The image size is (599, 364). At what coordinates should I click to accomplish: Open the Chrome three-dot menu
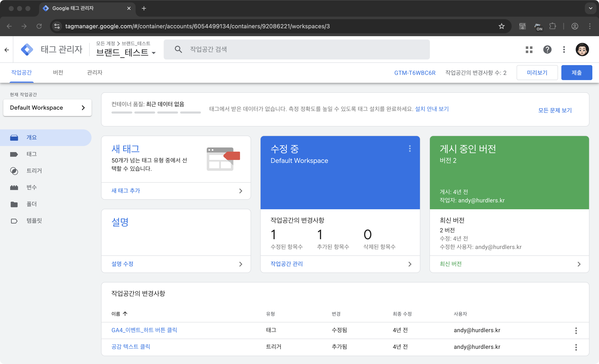click(x=590, y=26)
